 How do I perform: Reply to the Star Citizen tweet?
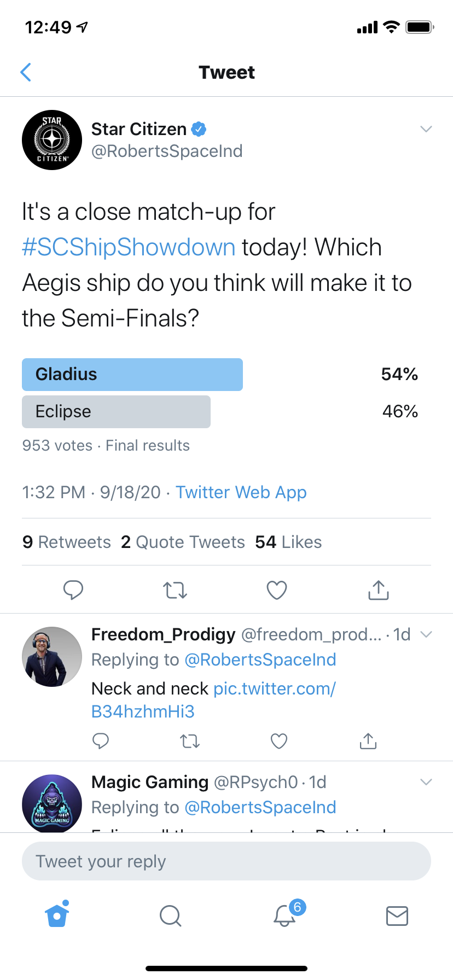pos(73,590)
